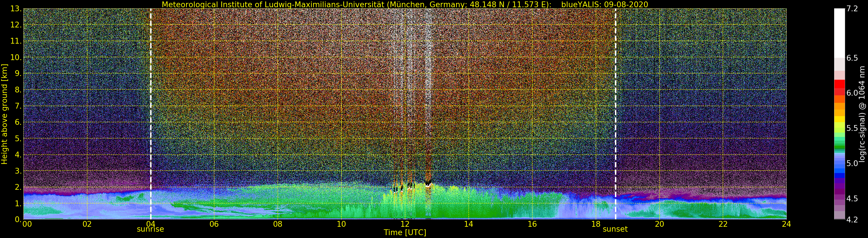The image size is (868, 238).
Task: Click the white sunrise dashed line
Action: coord(151,114)
